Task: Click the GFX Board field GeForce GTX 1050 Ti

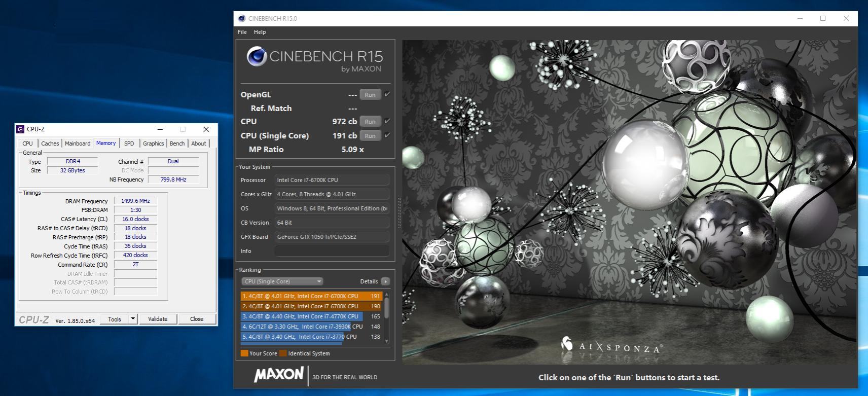Action: tap(332, 237)
